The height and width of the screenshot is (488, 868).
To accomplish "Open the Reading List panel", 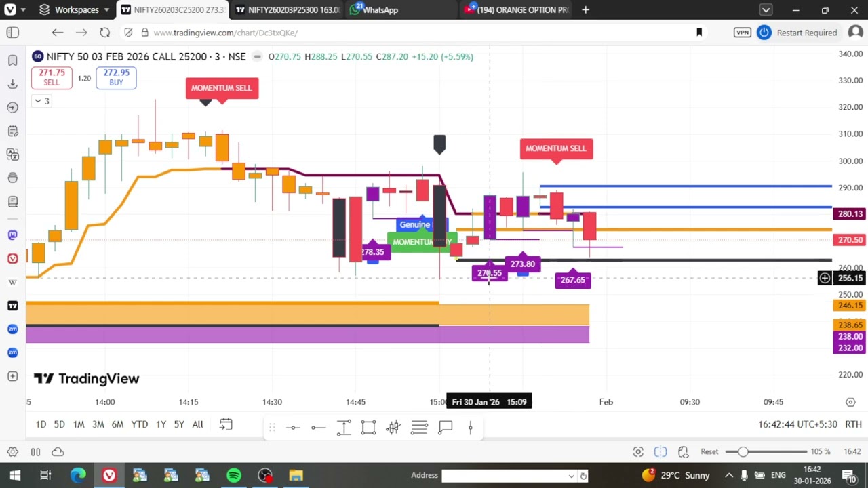I will pyautogui.click(x=12, y=201).
